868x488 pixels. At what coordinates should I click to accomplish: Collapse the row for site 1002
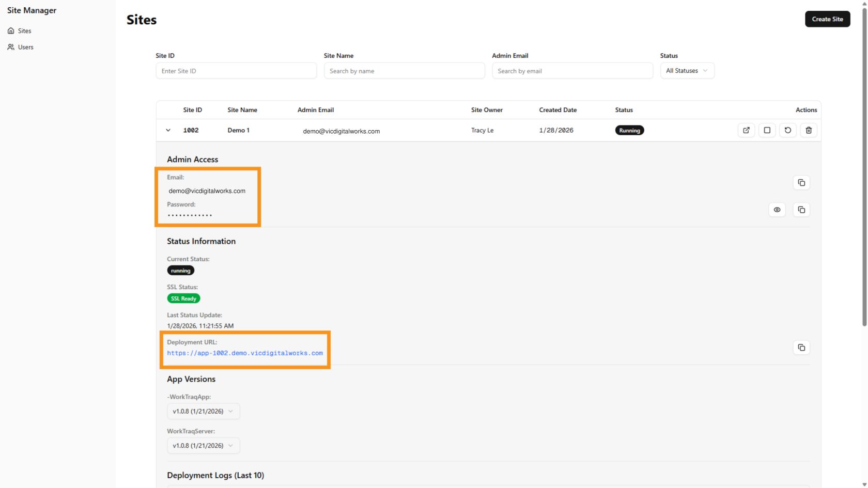tap(168, 130)
